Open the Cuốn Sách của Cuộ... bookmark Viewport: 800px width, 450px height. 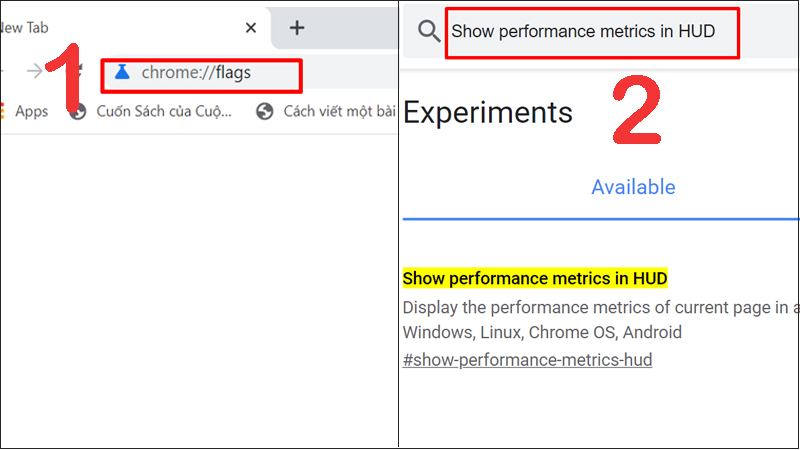coord(165,111)
